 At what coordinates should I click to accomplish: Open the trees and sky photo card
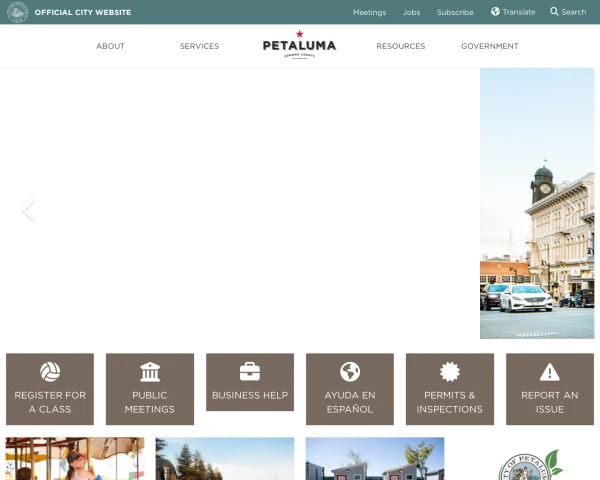(x=225, y=459)
